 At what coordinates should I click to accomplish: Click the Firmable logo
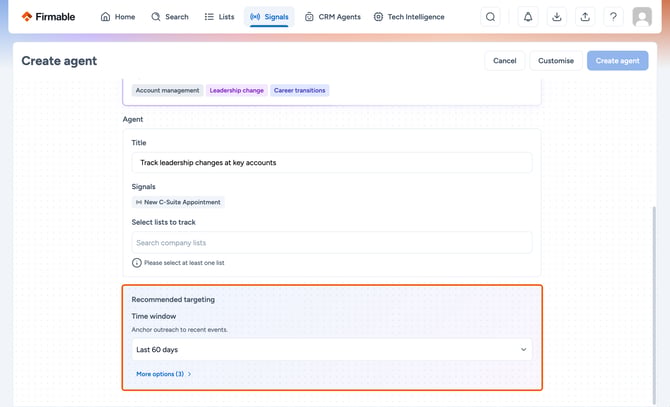click(48, 17)
